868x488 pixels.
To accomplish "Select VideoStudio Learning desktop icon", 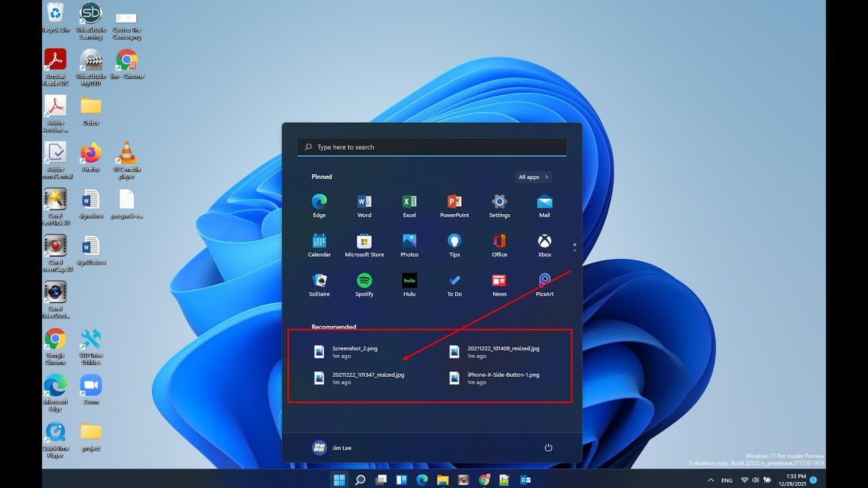I will (90, 20).
